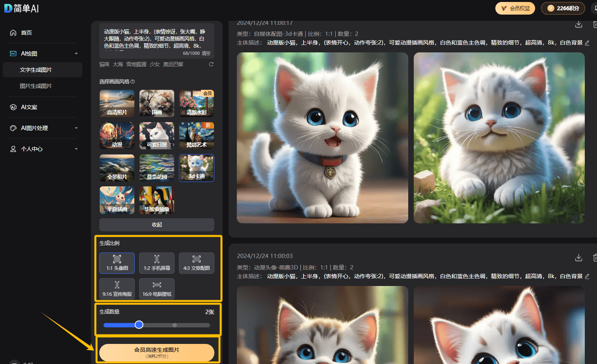Download the first generated image set
The height and width of the screenshot is (364, 597).
[x=578, y=24]
